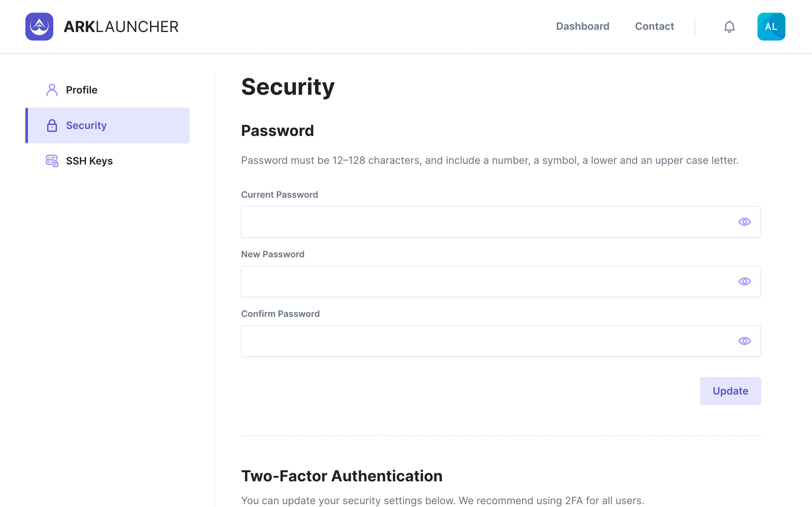Viewport: 812px width, 507px height.
Task: Click the SSH Keys server icon
Action: [x=52, y=161]
